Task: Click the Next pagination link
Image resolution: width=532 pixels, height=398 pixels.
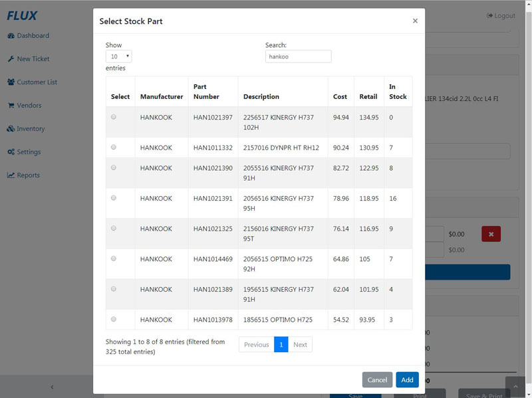Action: (300, 344)
